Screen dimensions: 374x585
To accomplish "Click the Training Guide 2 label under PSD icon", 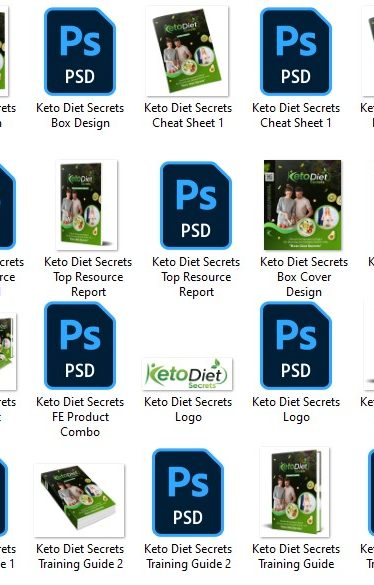I will pos(188,556).
